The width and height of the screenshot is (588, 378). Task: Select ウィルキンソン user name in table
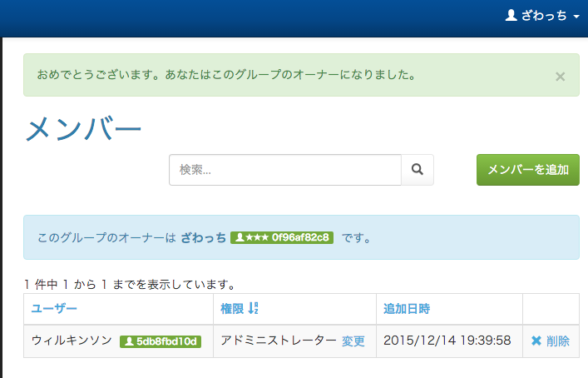[72, 341]
